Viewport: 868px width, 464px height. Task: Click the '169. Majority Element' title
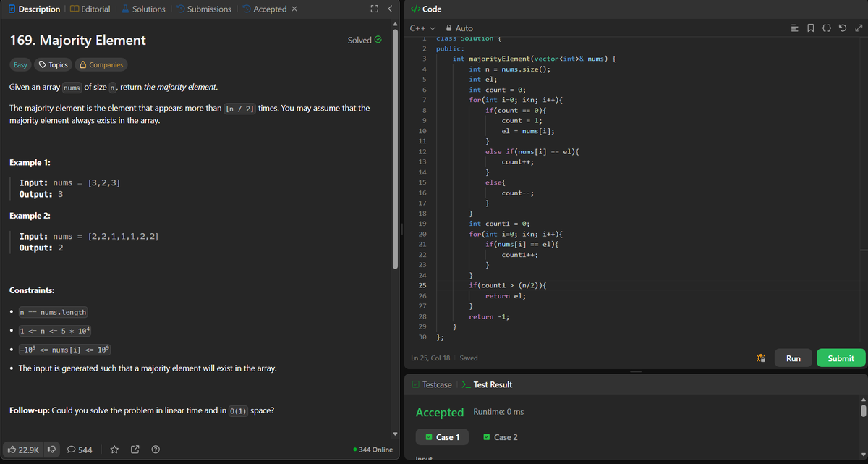77,41
